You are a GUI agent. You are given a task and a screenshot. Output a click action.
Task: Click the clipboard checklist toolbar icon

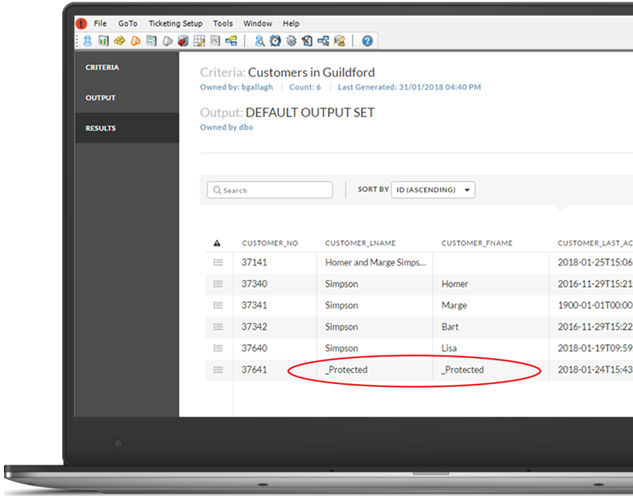click(307, 41)
